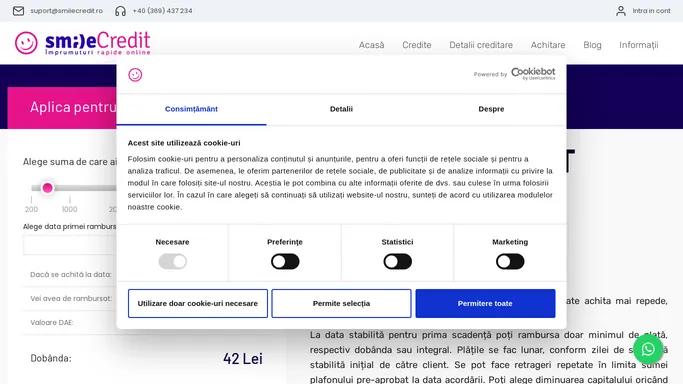This screenshot has height=384, width=683.
Task: Click the 200 slider tick label
Action: point(31,209)
